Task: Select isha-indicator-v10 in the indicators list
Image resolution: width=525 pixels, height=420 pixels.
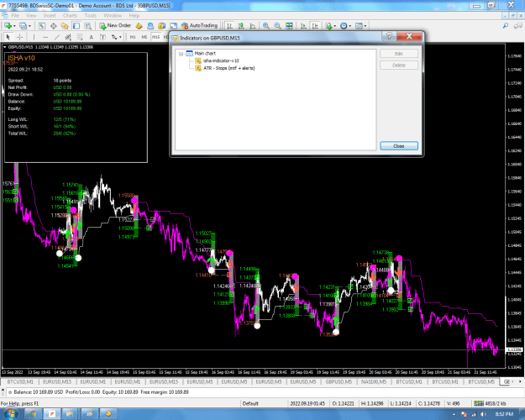Action: click(221, 60)
